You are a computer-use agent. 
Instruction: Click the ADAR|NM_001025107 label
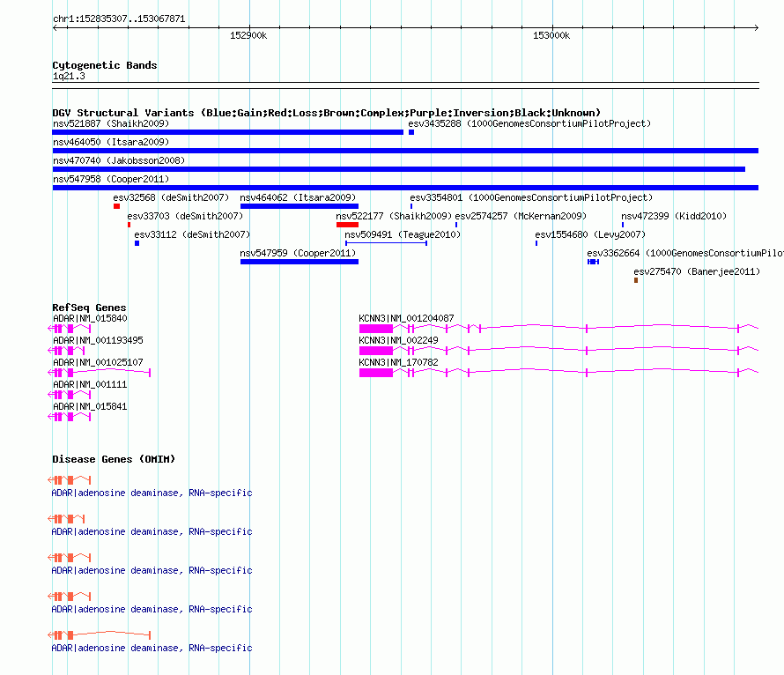click(98, 362)
